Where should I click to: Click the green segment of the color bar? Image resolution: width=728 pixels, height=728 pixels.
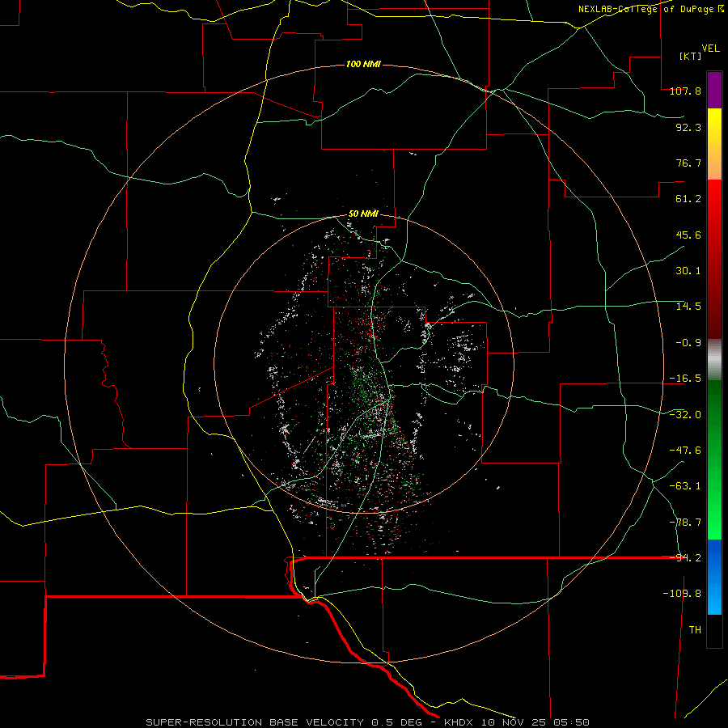tap(714, 459)
